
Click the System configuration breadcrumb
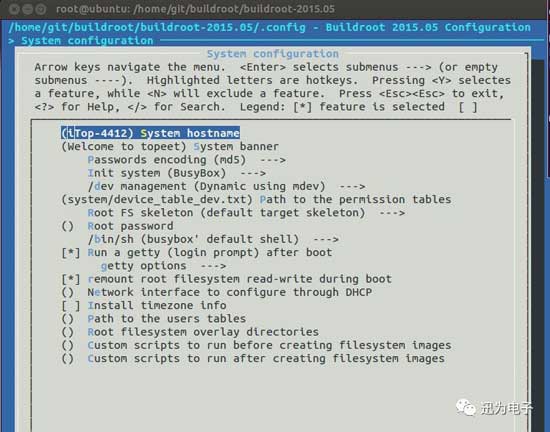[87, 41]
